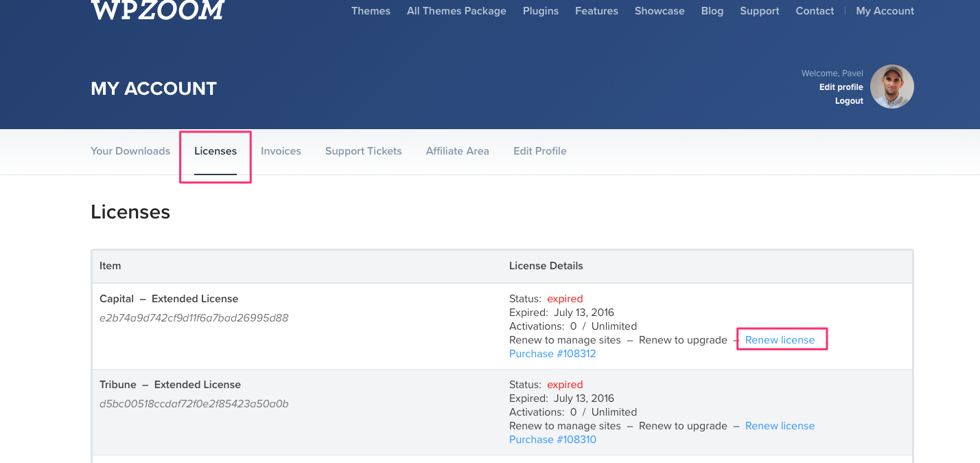Click Capital's Activations: 0 / Unlimited line

tap(573, 326)
